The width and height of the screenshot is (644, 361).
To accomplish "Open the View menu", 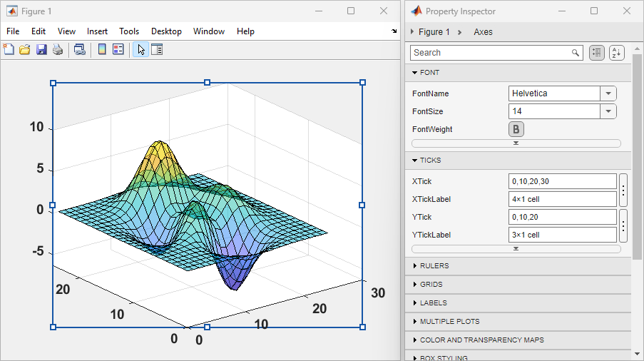I will tap(66, 31).
